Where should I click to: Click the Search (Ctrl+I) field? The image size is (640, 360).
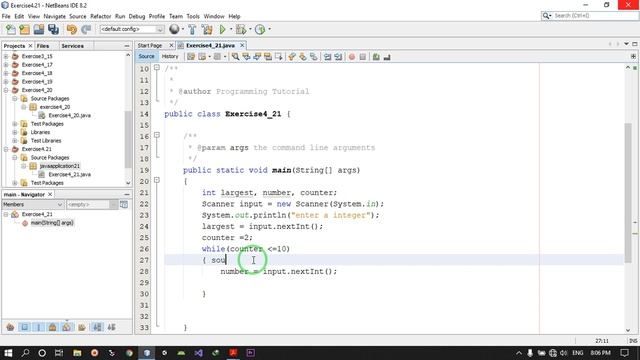tap(593, 16)
